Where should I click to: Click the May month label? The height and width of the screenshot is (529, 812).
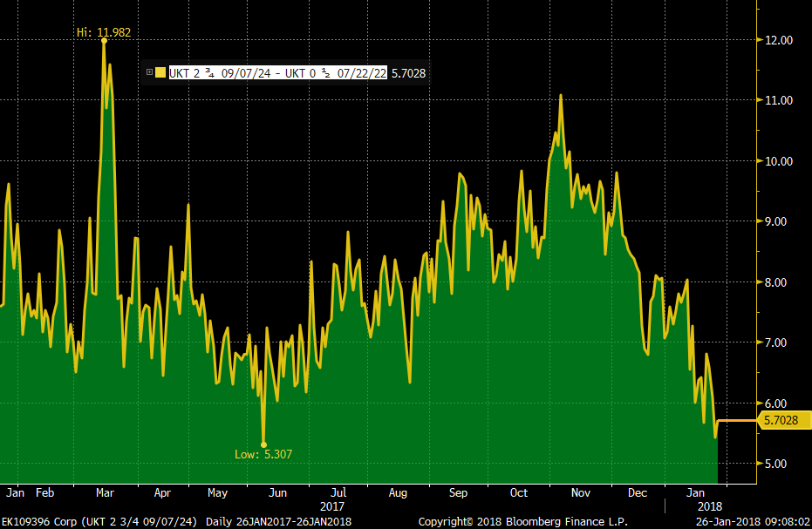(217, 492)
